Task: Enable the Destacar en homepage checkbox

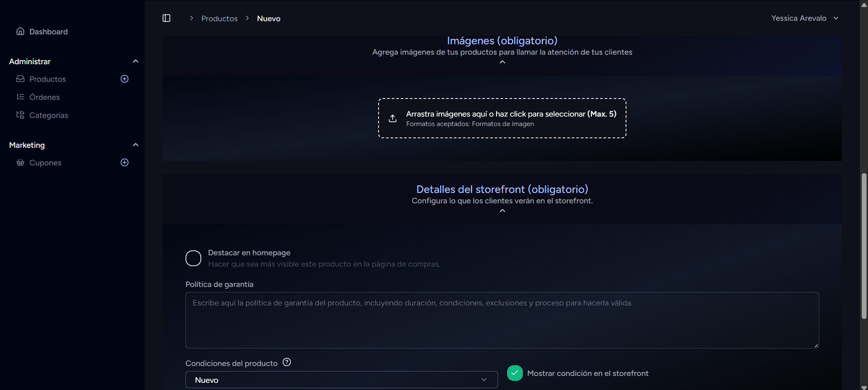Action: [x=193, y=258]
